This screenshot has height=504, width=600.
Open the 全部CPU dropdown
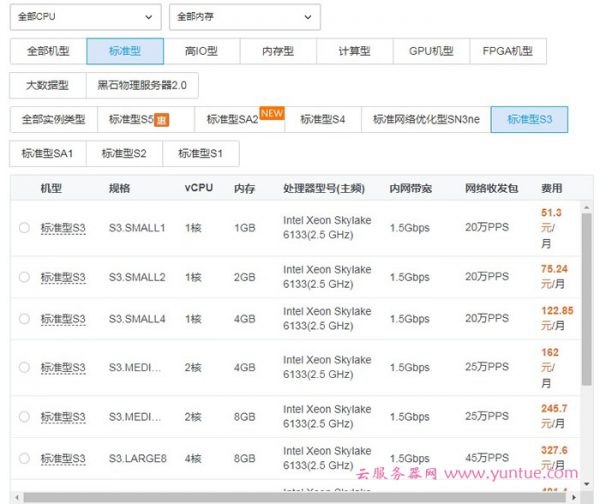click(x=85, y=18)
